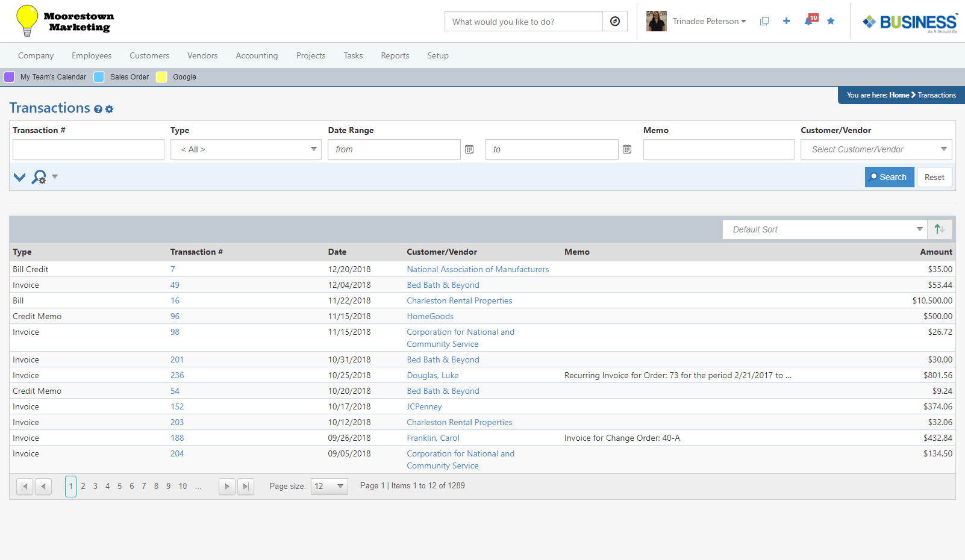Click Trinadee Peterson profile photo

click(657, 21)
